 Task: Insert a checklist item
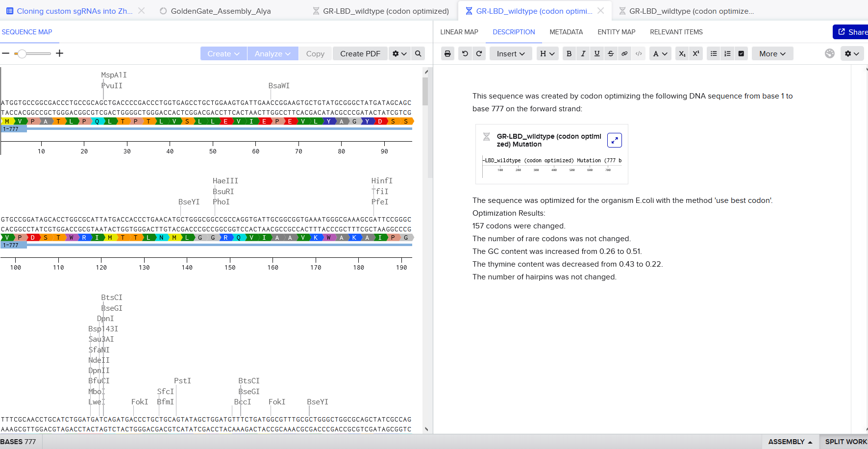(x=742, y=54)
